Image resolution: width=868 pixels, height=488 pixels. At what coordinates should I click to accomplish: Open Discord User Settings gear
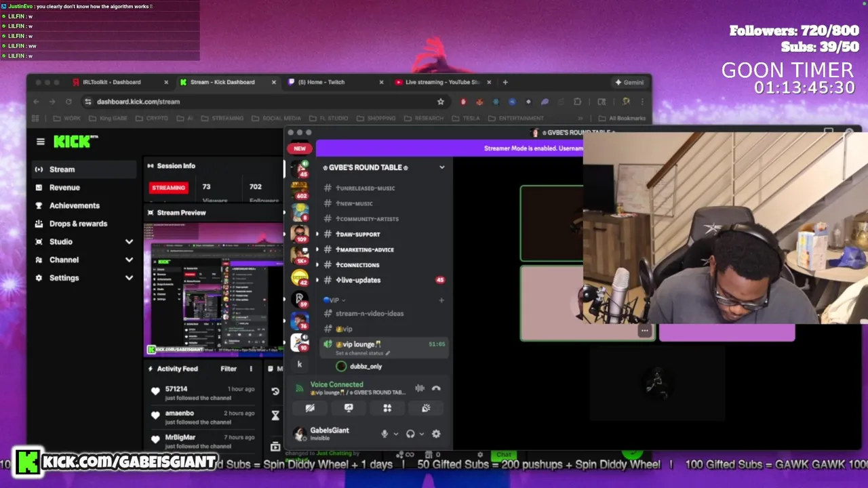(x=436, y=434)
